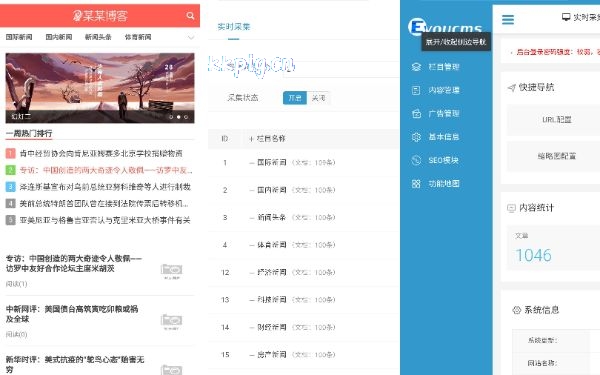Open article 新华时评：美式抗疫的鸵鸟心态

75,364
